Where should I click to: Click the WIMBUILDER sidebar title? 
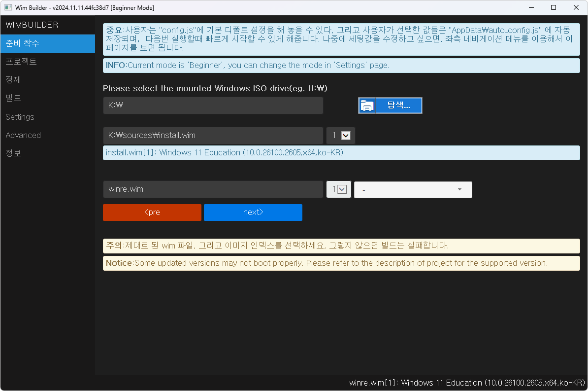[x=32, y=25]
